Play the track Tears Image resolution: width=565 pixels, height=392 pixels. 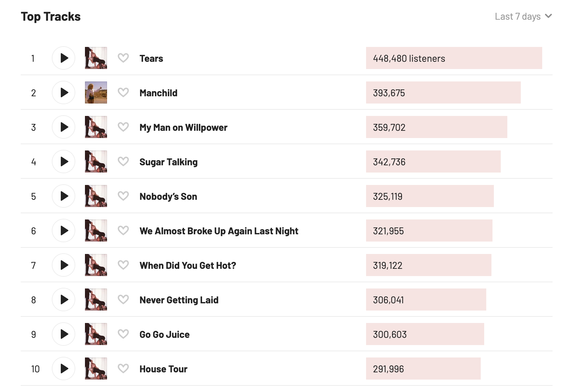coord(64,58)
